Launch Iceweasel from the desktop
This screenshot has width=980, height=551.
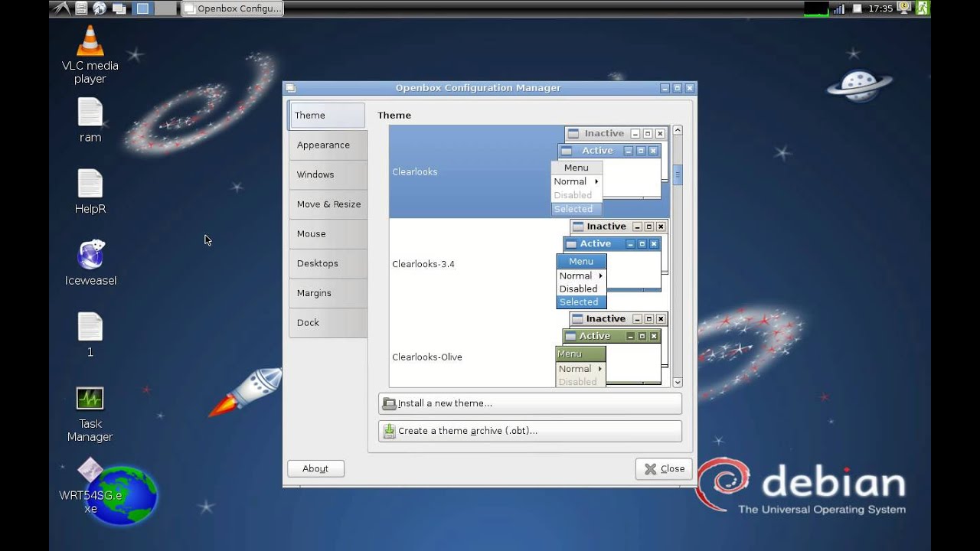90,263
